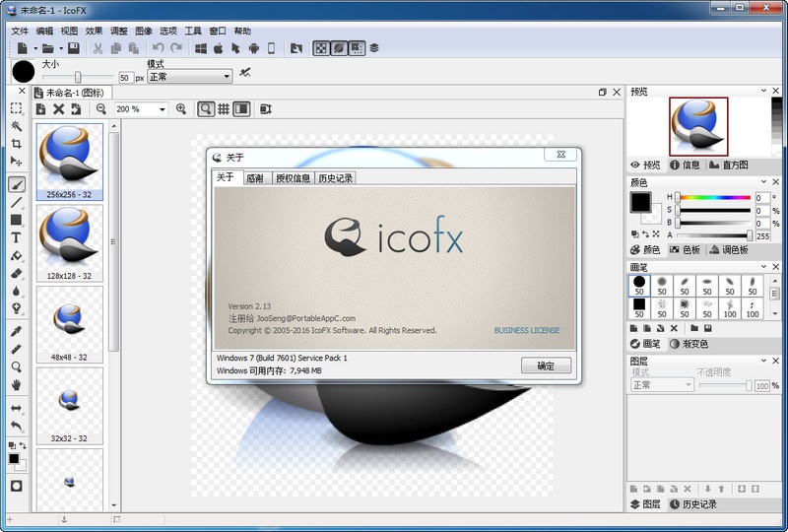Image resolution: width=788 pixels, height=532 pixels.
Task: Switch to the 色板 panel tab
Action: [685, 250]
